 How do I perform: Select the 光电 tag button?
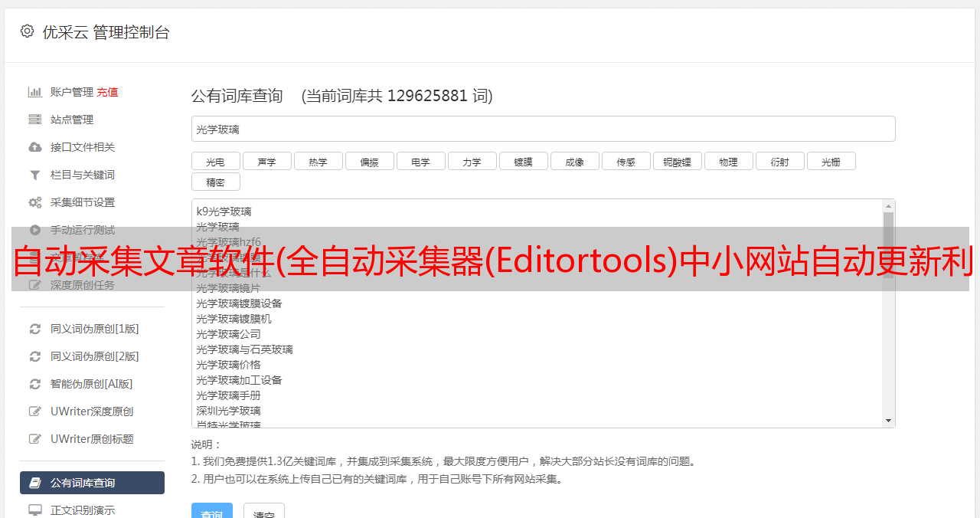click(215, 162)
